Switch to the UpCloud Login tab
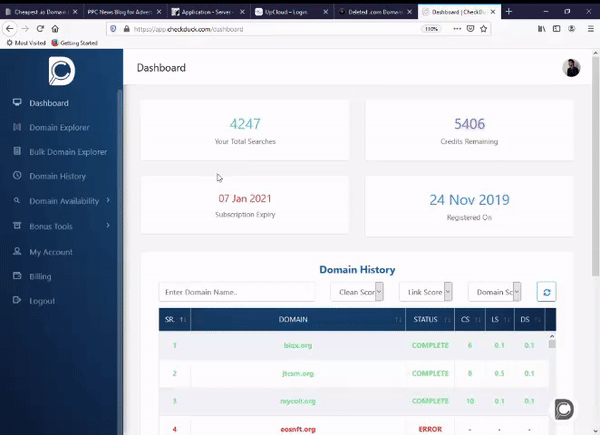The width and height of the screenshot is (600, 435). [292, 12]
